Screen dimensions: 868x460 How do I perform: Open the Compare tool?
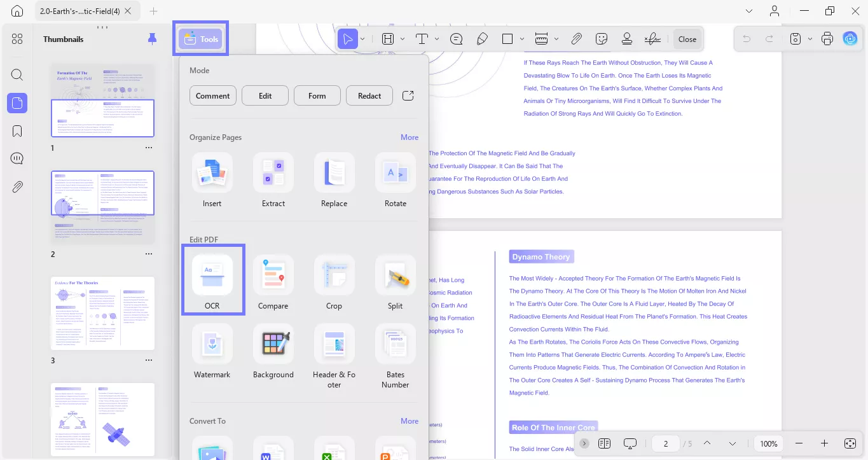click(273, 283)
